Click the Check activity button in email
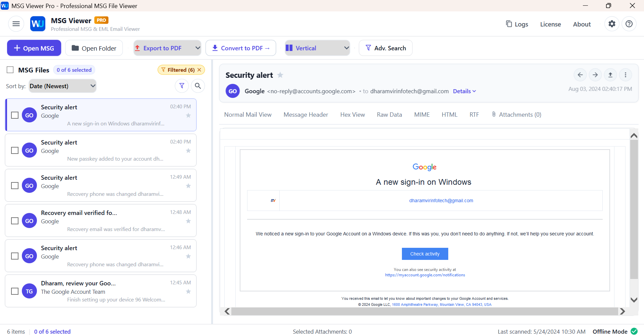Screen dimensions: 644x336 point(425,254)
